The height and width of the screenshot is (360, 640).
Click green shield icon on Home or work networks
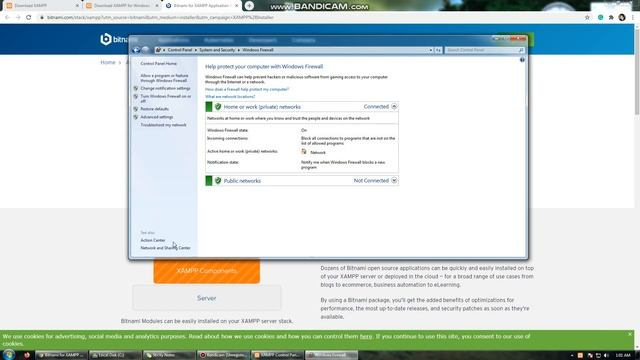[x=218, y=107]
